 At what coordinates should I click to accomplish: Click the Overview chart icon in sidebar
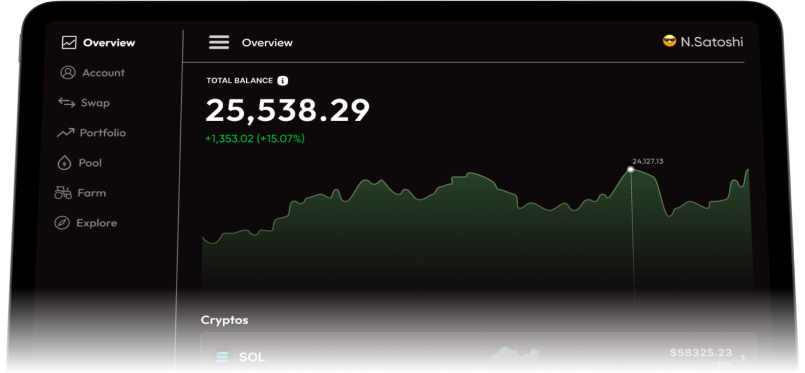click(69, 43)
